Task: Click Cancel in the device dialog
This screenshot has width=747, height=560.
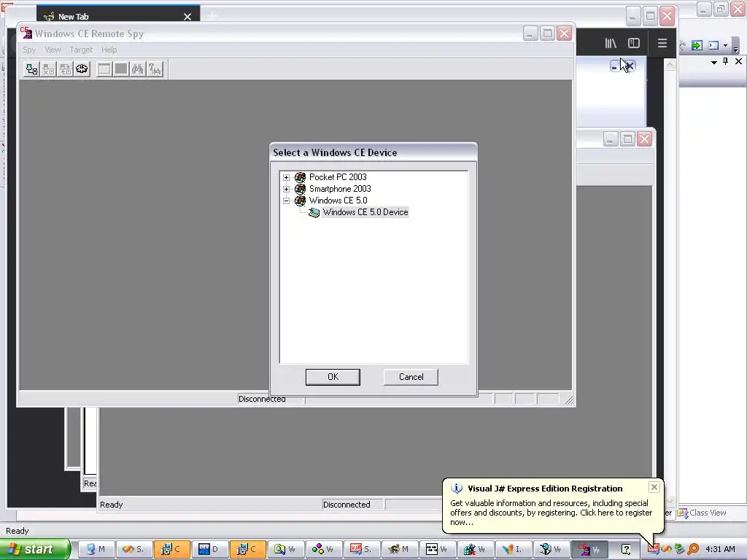Action: (411, 377)
